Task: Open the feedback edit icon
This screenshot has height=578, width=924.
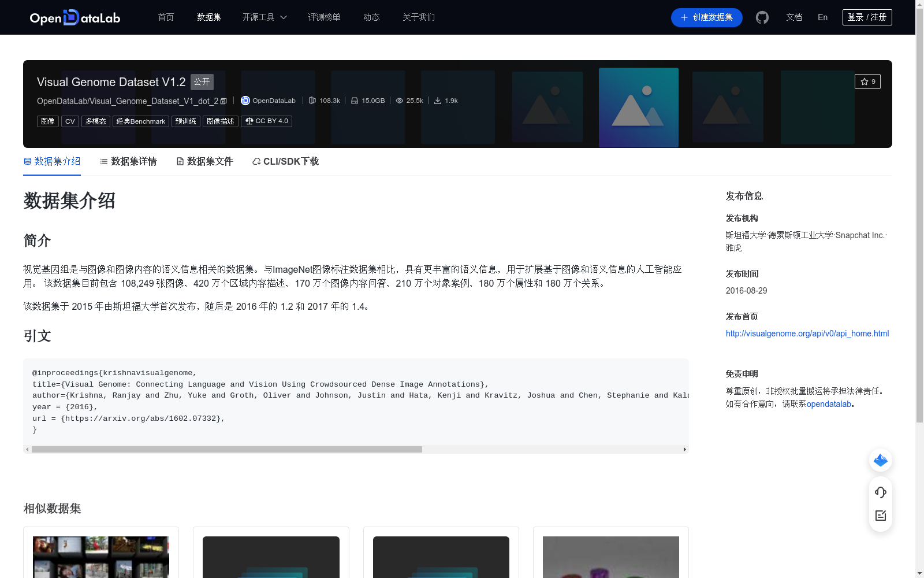Action: point(881,516)
